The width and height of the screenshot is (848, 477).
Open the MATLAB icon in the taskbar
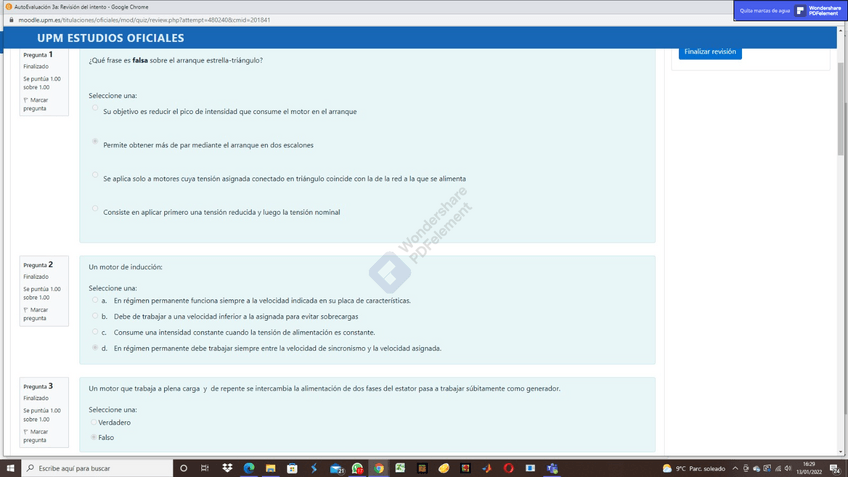click(x=487, y=468)
